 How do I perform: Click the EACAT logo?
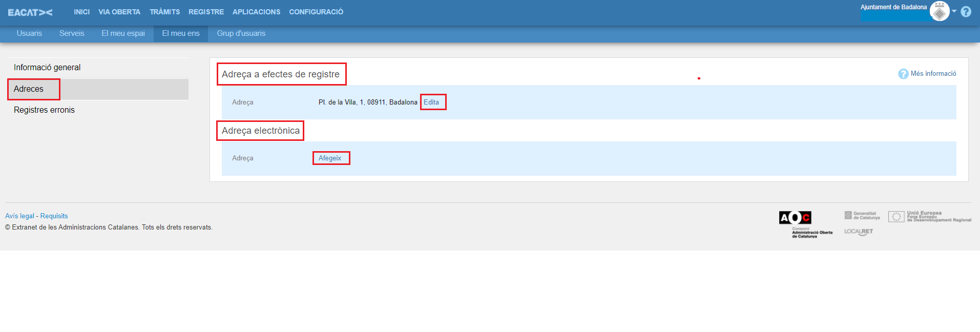(x=30, y=12)
